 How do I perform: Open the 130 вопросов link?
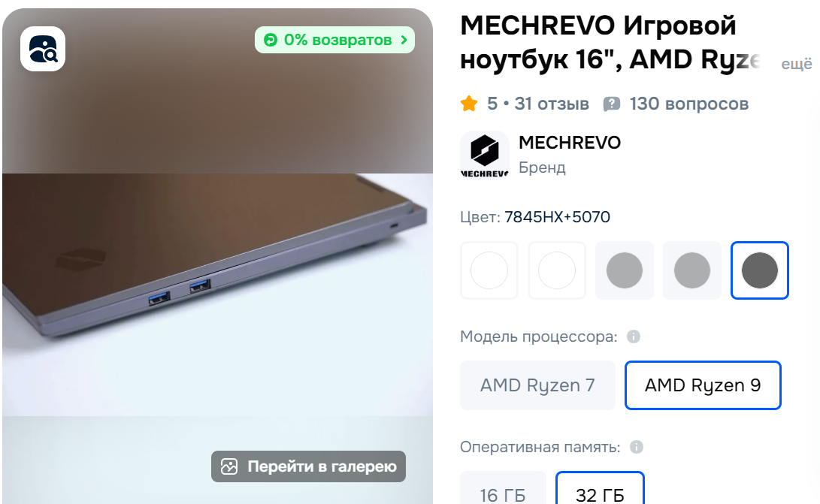point(688,104)
